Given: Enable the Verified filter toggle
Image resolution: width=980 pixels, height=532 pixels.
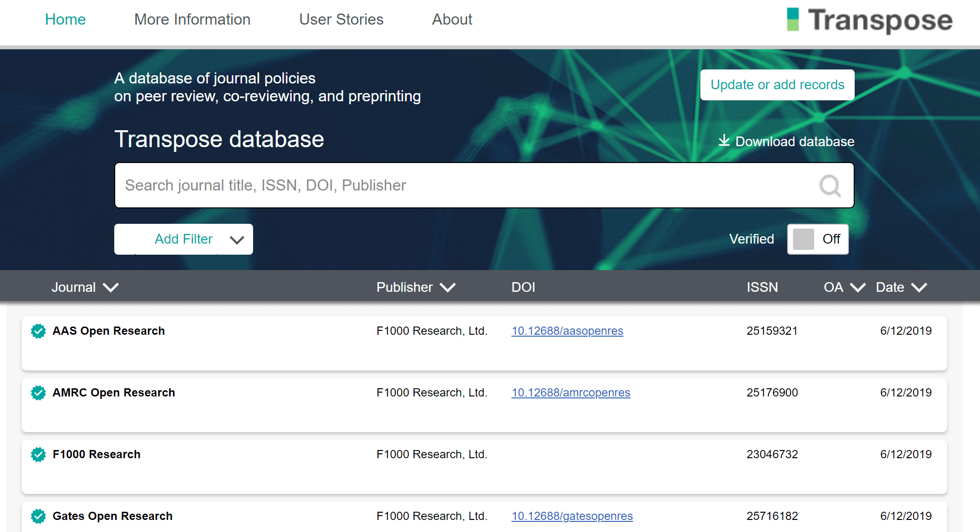Looking at the screenshot, I should [818, 239].
